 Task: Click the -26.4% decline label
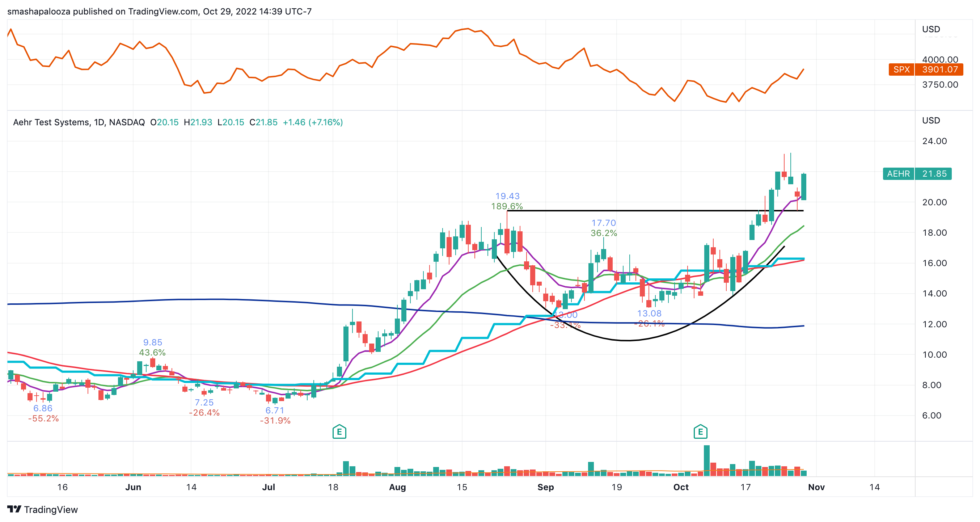pyautogui.click(x=204, y=412)
